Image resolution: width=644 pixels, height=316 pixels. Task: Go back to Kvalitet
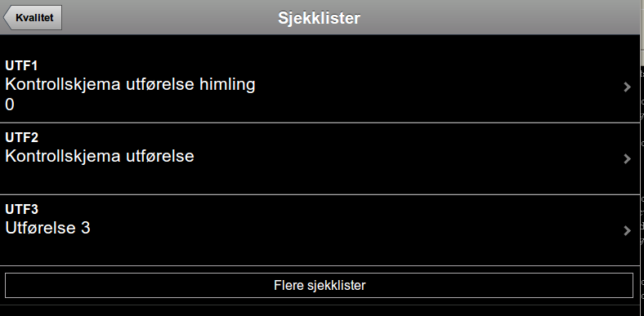33,18
